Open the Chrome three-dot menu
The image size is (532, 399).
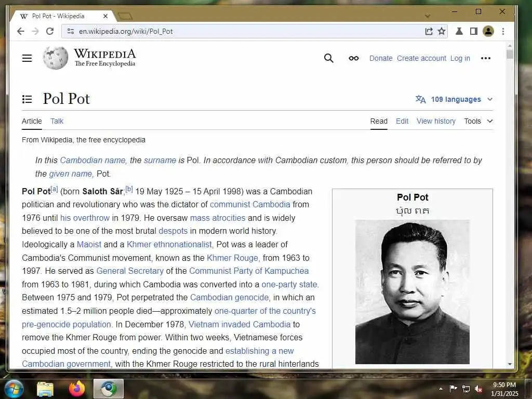coord(503,31)
